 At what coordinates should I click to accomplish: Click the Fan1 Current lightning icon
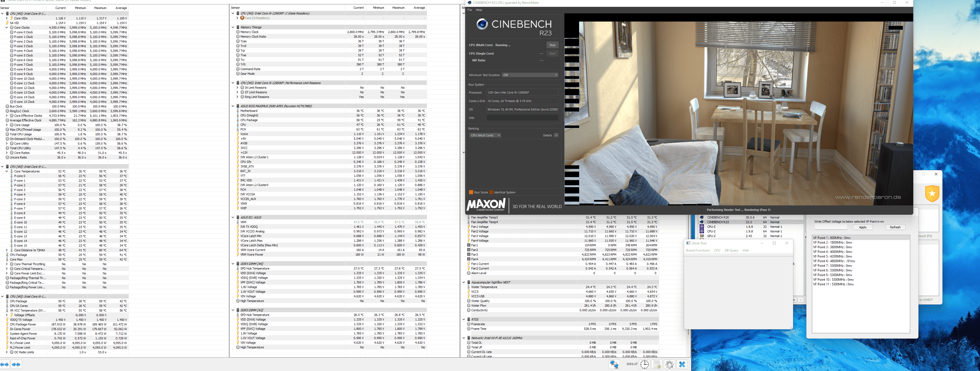coord(469,264)
